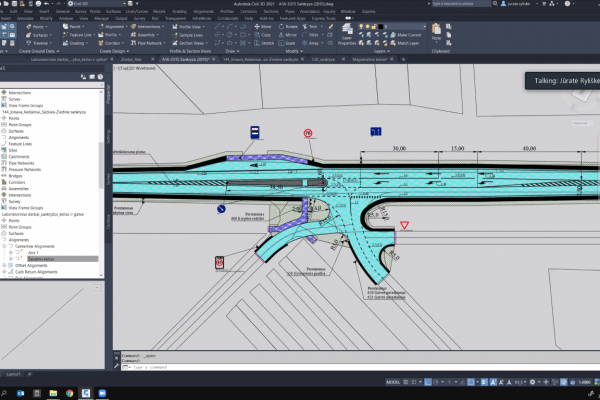The image size is (600, 400).
Task: Click the black layer color swatch
Action: coord(381,26)
